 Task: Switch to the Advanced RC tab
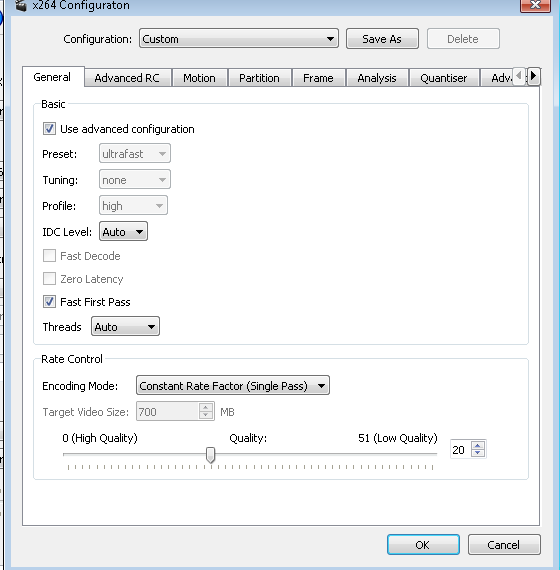click(127, 78)
